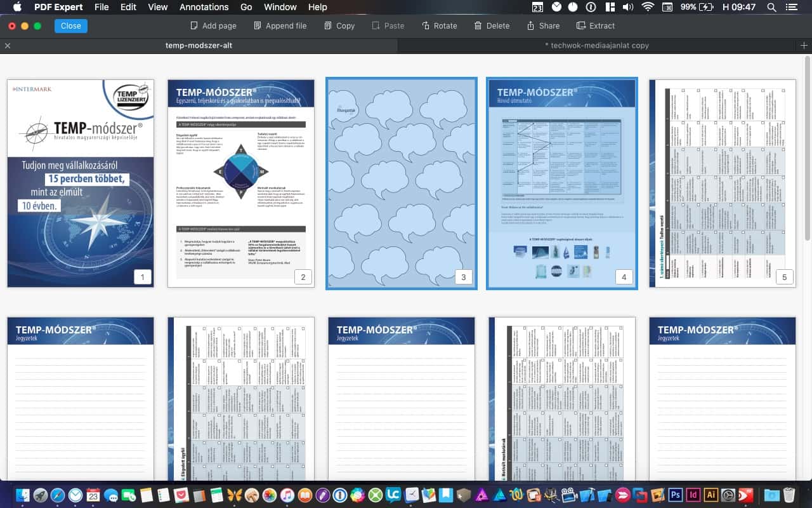Select page 3 cloud pattern thumbnail
The image size is (812, 508).
point(402,184)
